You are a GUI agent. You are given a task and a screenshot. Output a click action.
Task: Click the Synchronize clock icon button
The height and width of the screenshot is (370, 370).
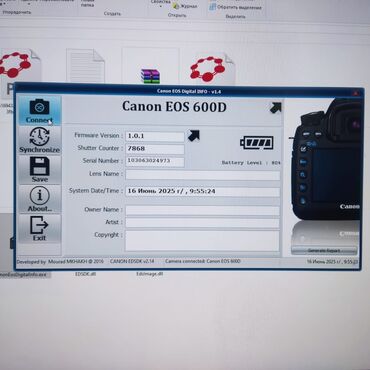39,140
